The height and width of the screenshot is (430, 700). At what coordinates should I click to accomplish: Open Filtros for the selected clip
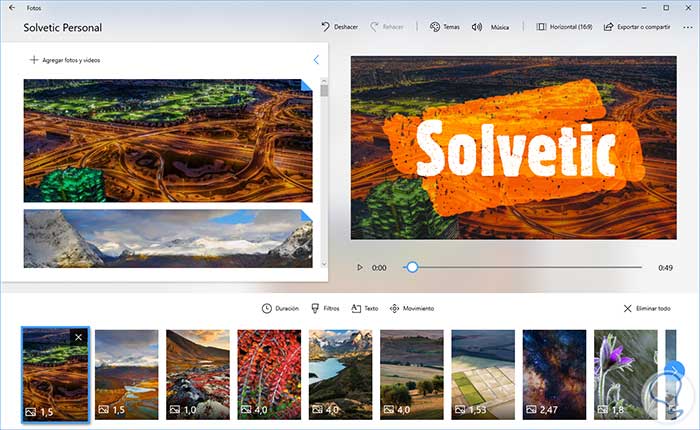tap(325, 308)
